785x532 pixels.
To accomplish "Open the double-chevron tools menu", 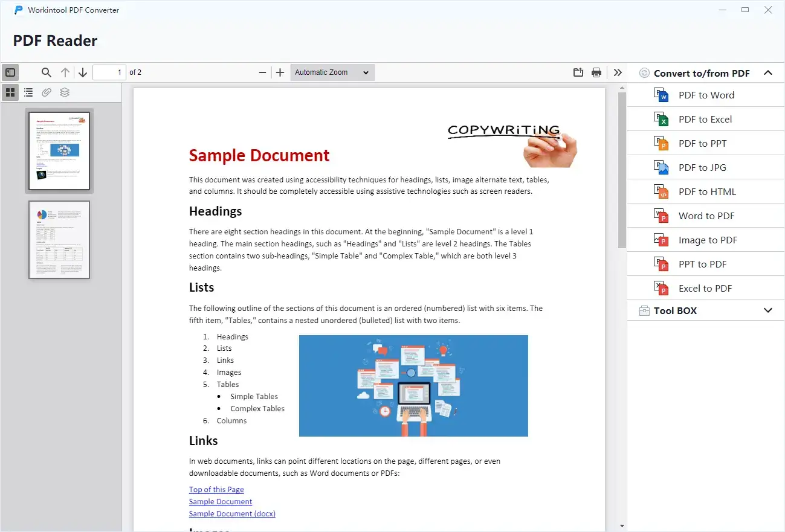I will (617, 72).
